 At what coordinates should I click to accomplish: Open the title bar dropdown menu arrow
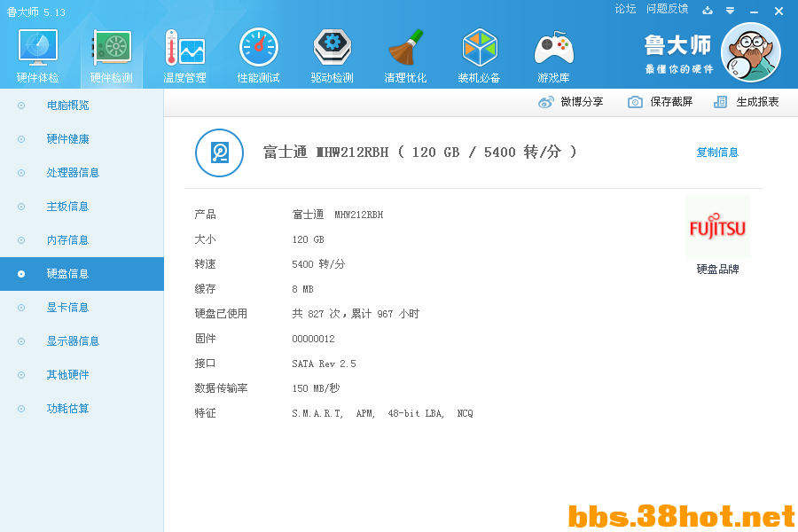pyautogui.click(x=730, y=10)
